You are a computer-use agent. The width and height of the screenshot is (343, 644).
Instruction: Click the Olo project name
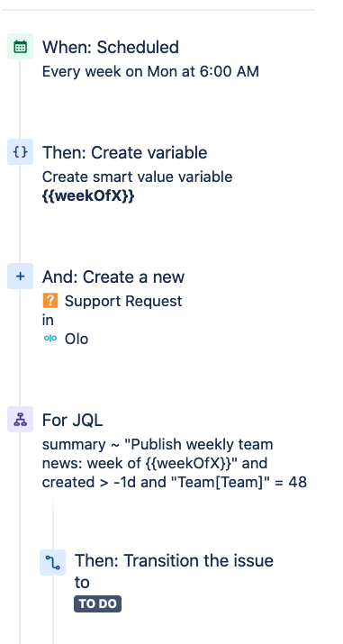pos(77,339)
